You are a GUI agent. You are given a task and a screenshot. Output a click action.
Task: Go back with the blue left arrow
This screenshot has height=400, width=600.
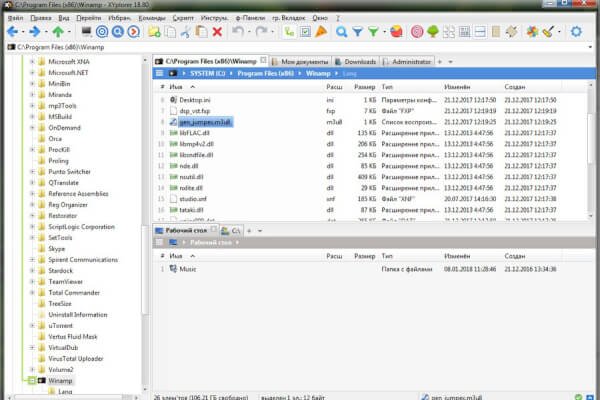point(13,32)
